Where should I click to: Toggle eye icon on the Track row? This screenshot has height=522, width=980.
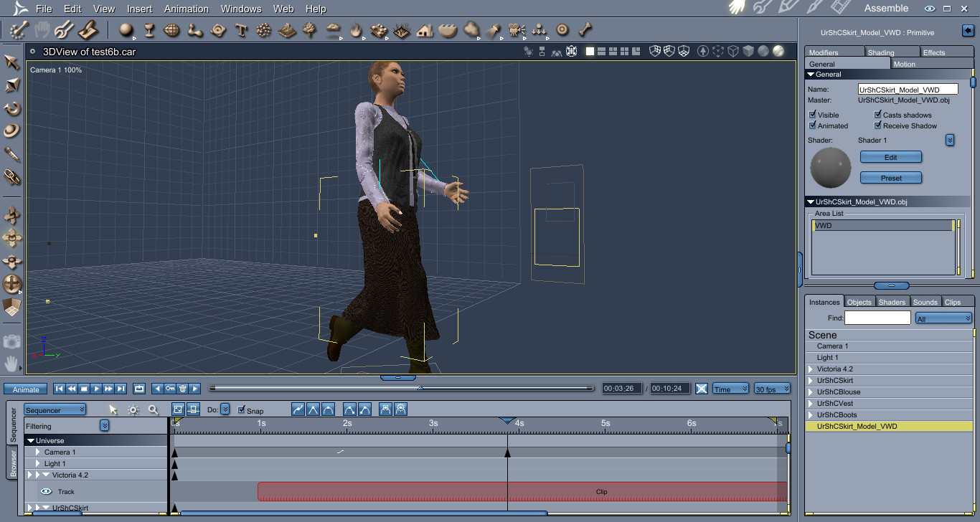tap(47, 491)
